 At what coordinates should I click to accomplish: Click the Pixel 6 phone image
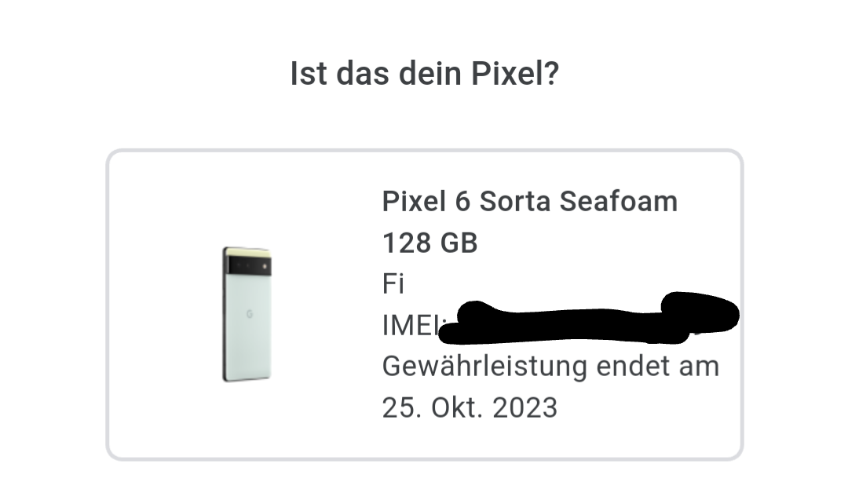(247, 314)
